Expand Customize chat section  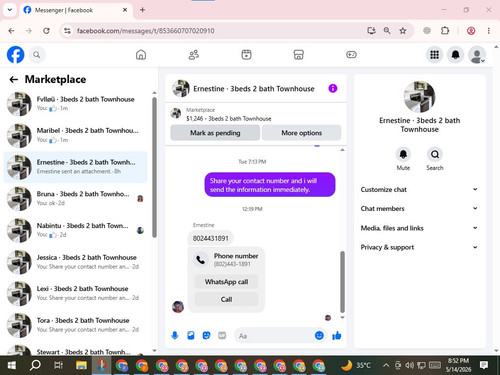click(419, 189)
